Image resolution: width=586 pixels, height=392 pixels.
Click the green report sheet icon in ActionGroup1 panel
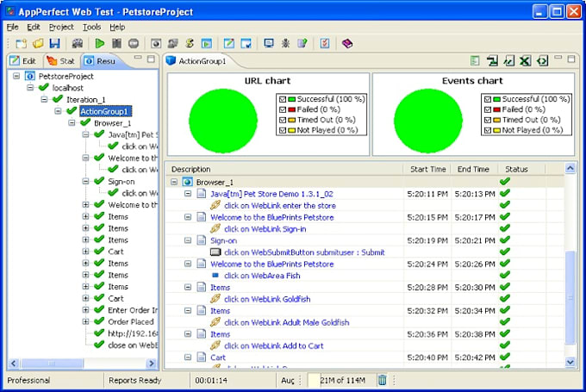475,60
